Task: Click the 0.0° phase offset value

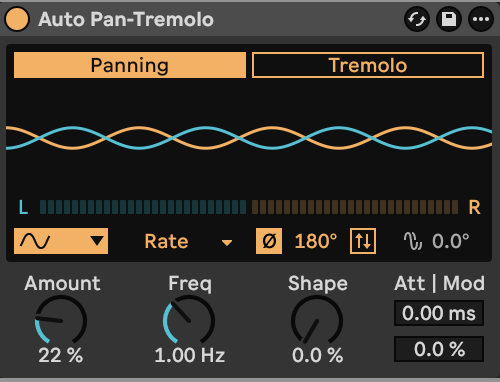Action: [x=451, y=241]
